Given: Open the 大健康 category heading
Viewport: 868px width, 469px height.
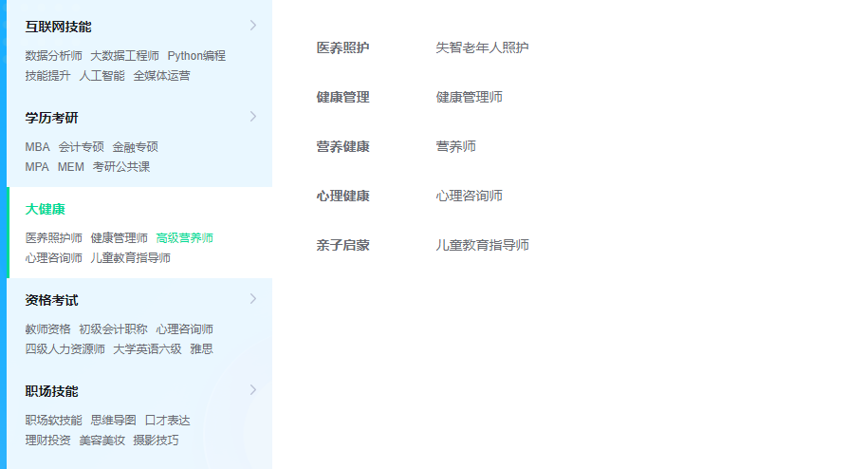Looking at the screenshot, I should tap(45, 209).
